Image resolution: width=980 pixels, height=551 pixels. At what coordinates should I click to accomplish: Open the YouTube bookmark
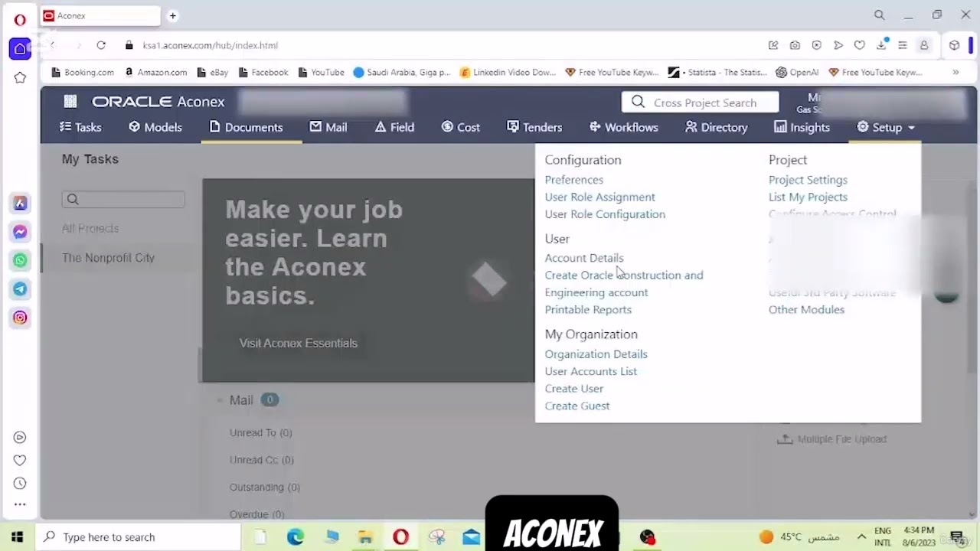(321, 72)
